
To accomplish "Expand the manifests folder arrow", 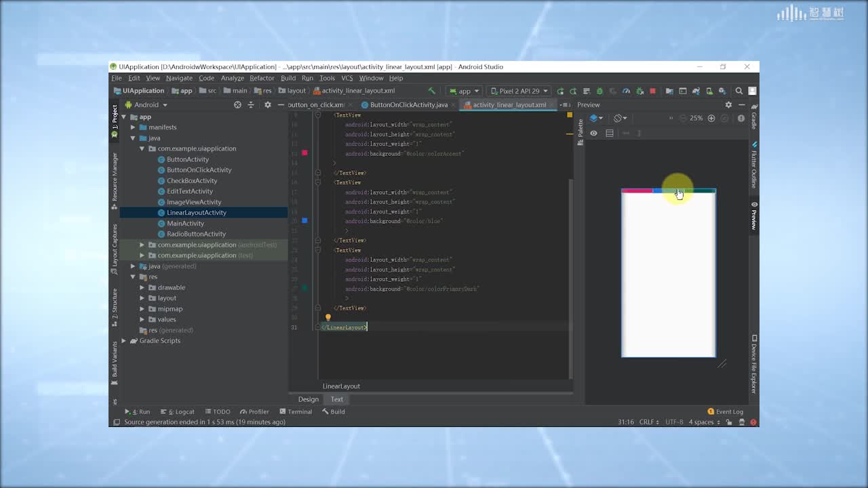I will (x=133, y=127).
